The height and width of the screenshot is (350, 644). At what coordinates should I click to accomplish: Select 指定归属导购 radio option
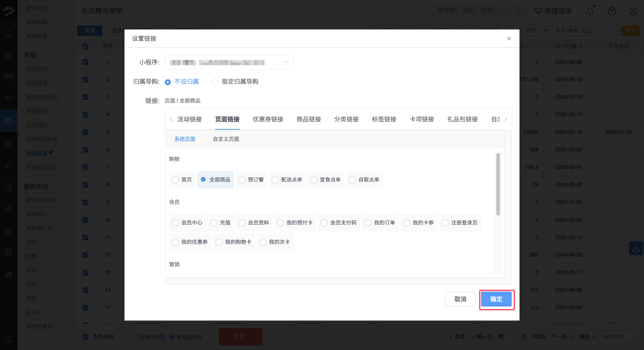235,82
